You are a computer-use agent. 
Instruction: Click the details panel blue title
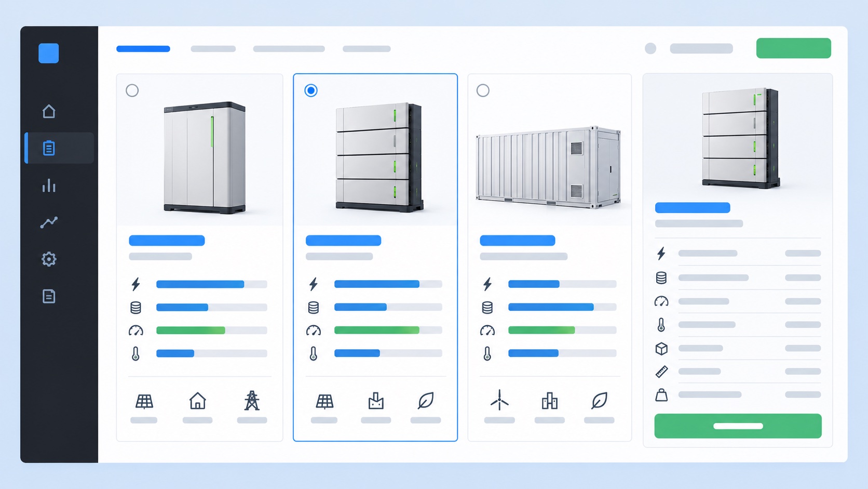pos(693,208)
